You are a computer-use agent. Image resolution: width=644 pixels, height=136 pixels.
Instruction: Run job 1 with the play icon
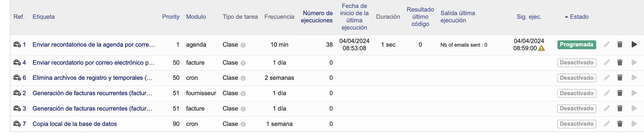click(x=634, y=45)
